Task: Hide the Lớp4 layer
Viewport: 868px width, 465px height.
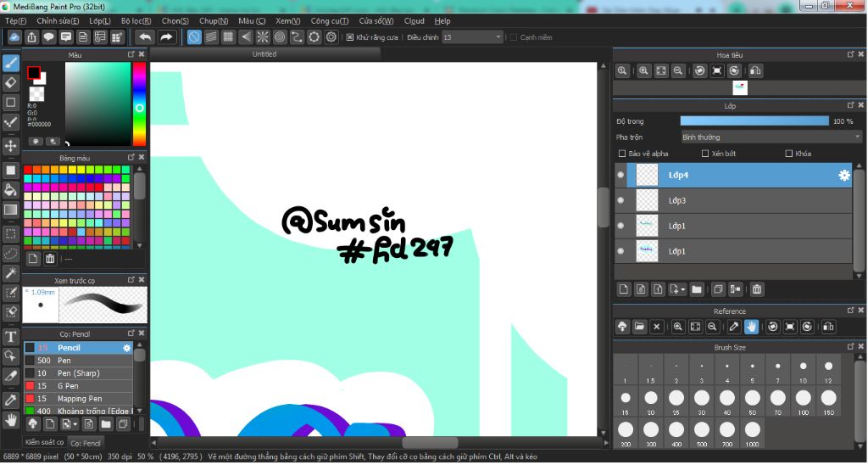Action: coord(620,175)
